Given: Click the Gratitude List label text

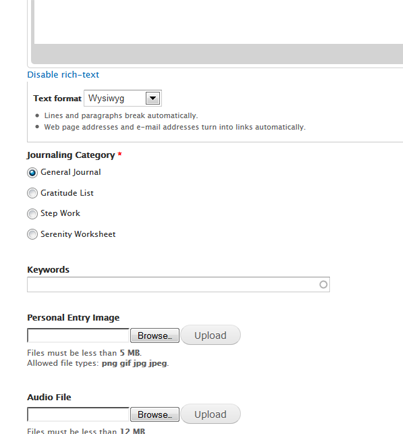Looking at the screenshot, I should 67,193.
